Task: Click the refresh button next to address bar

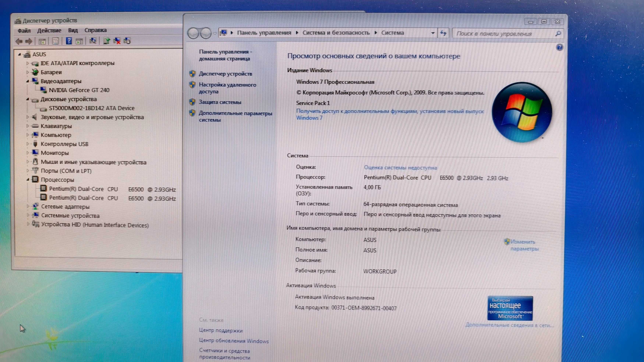Action: click(x=443, y=33)
